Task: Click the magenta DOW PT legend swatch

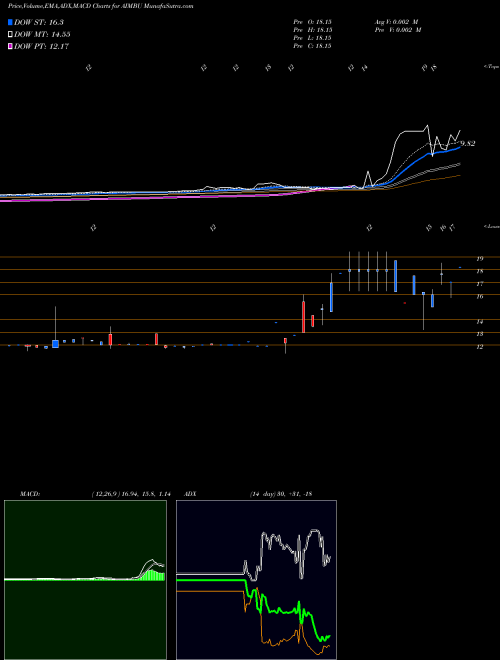Action: [10, 46]
